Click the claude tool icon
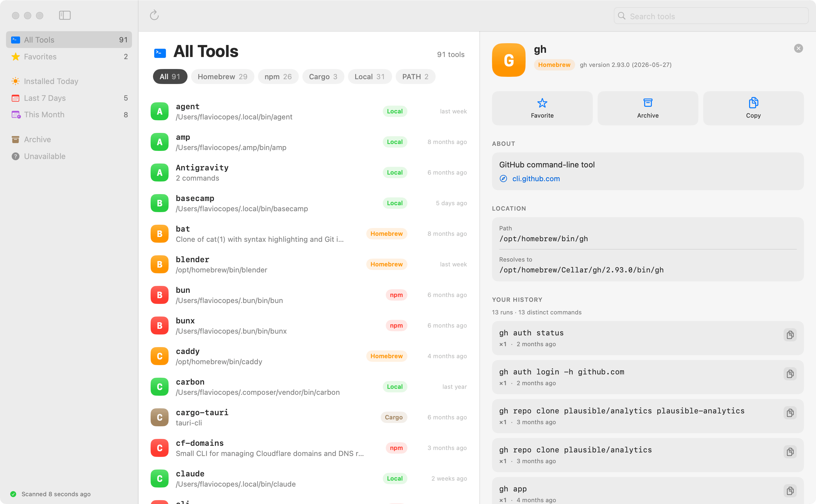 tap(160, 479)
